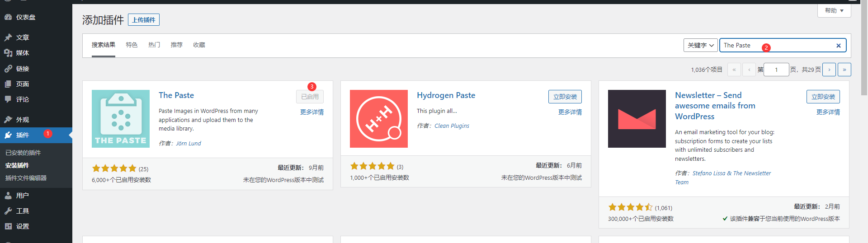Click 300,000+个已启用安装数 text
The height and width of the screenshot is (243, 868).
pyautogui.click(x=641, y=219)
